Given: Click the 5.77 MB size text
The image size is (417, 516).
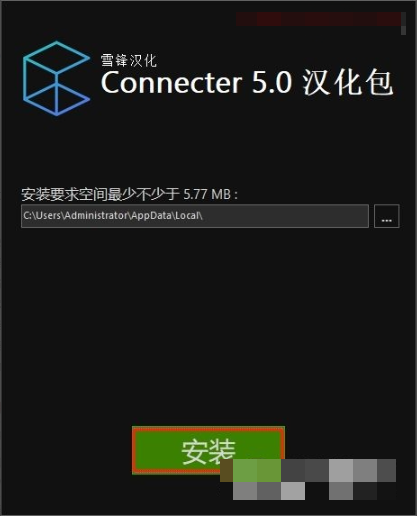Looking at the screenshot, I should (207, 194).
